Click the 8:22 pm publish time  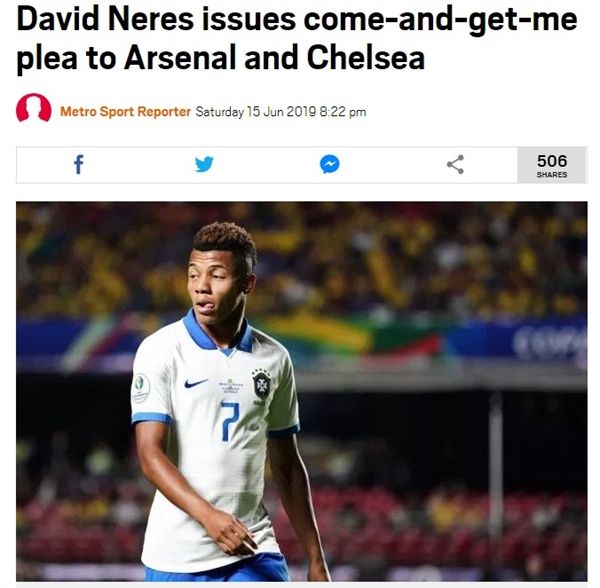(343, 112)
